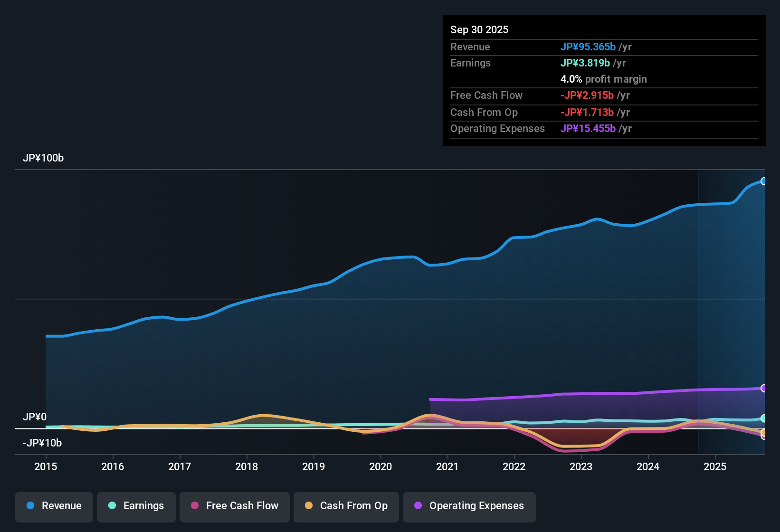The width and height of the screenshot is (780, 532).
Task: Click the pink Free Cash Flow legend dot
Action: point(194,506)
